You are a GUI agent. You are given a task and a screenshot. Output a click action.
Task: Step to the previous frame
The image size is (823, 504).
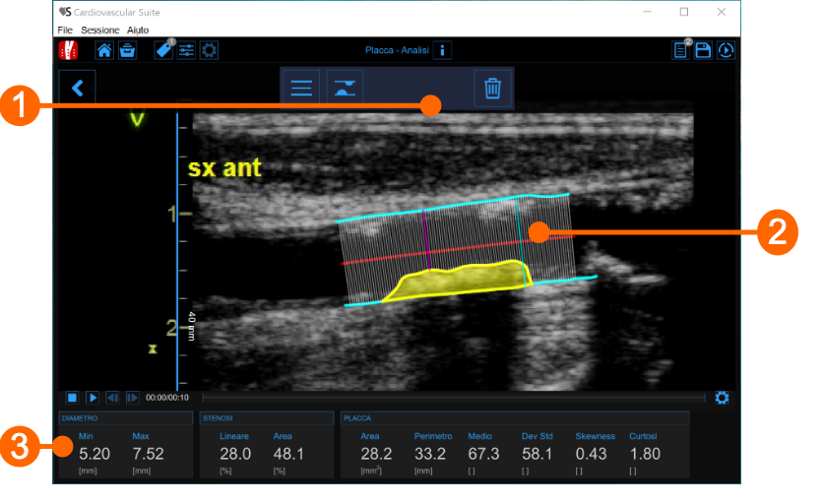[x=112, y=398]
